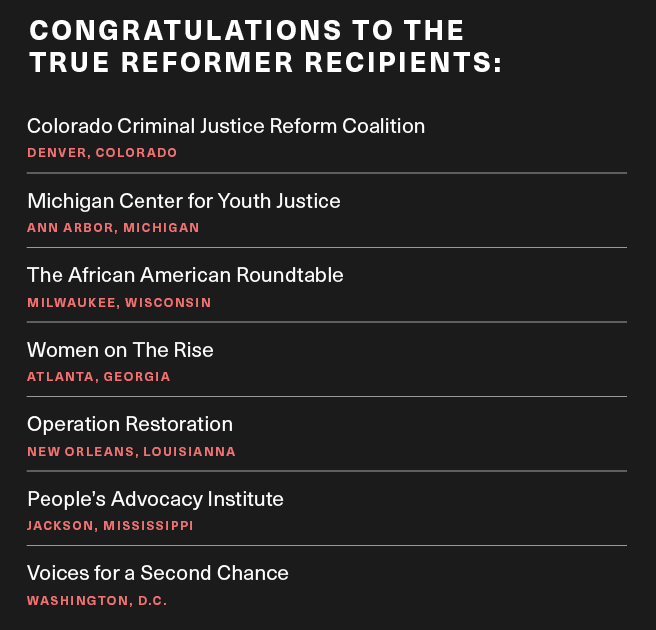
Task: Click the Washington, D.C. location label
Action: coord(97,601)
